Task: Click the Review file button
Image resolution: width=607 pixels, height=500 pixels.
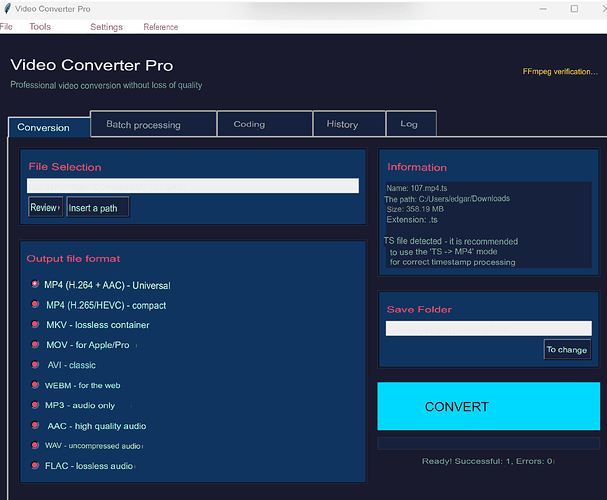Action: click(46, 207)
